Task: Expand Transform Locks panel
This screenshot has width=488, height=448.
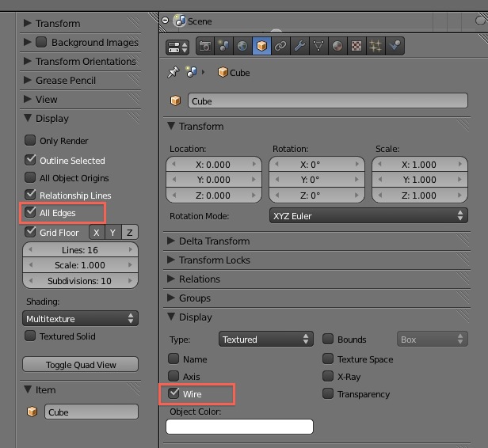Action: click(x=171, y=260)
